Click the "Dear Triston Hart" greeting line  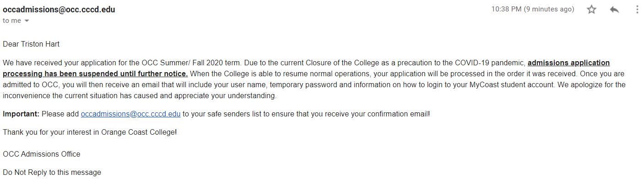[31, 44]
